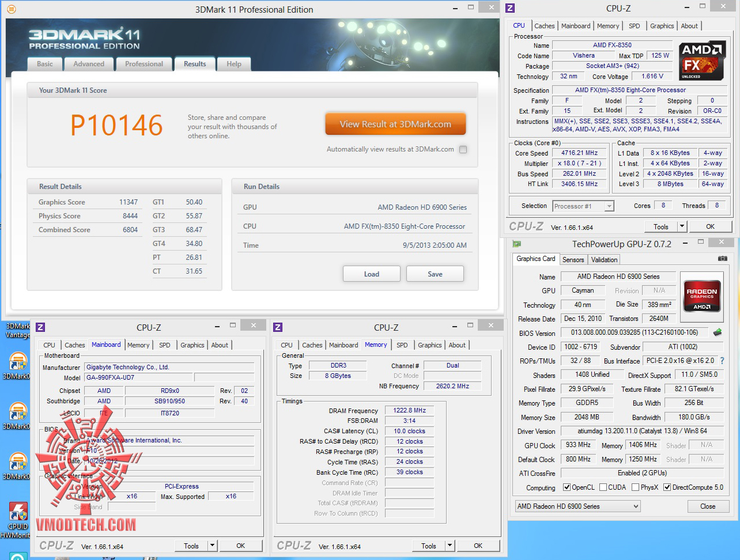Open Caches tab in the CPU-Z processor window
Image resolution: width=740 pixels, height=560 pixels.
pos(545,26)
